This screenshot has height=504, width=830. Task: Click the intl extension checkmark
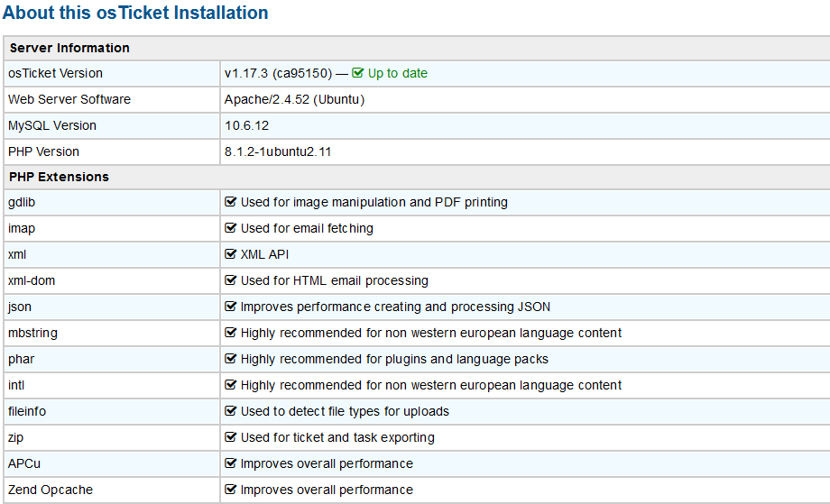pyautogui.click(x=231, y=385)
